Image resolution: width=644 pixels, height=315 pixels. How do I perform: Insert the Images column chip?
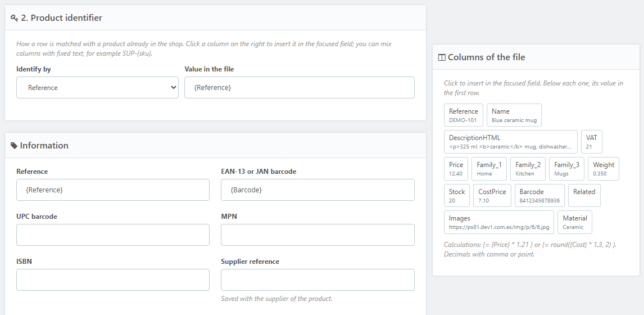499,222
